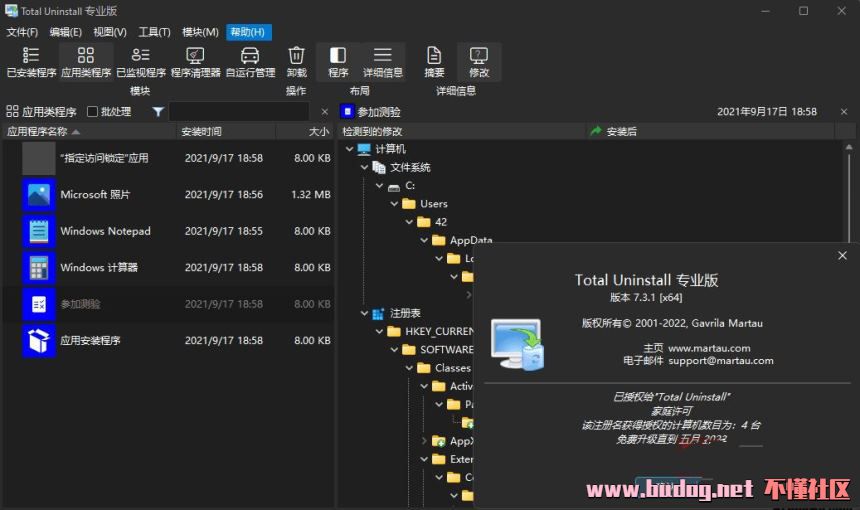The image size is (860, 510).
Task: Toggle the 详细信息 layout panel
Action: point(383,62)
